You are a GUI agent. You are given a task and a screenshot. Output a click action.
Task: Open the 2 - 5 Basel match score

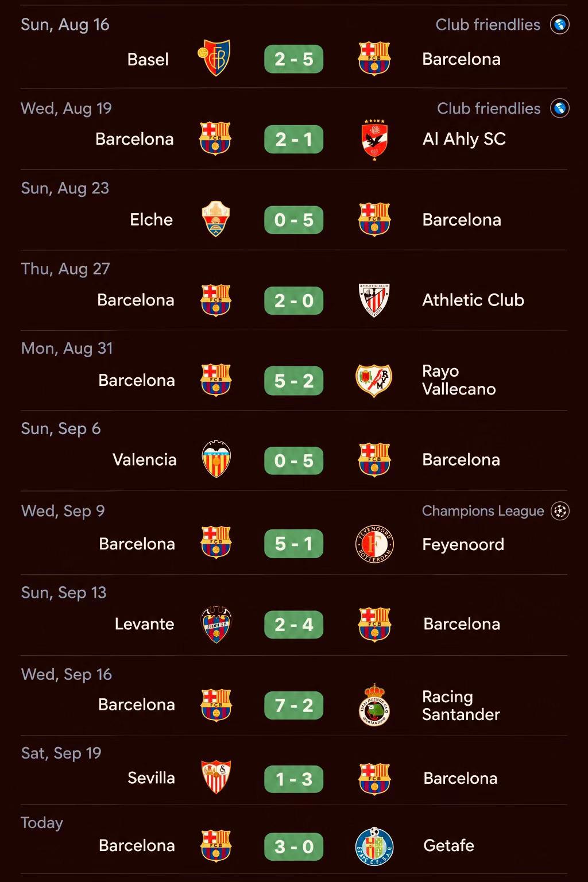click(294, 59)
